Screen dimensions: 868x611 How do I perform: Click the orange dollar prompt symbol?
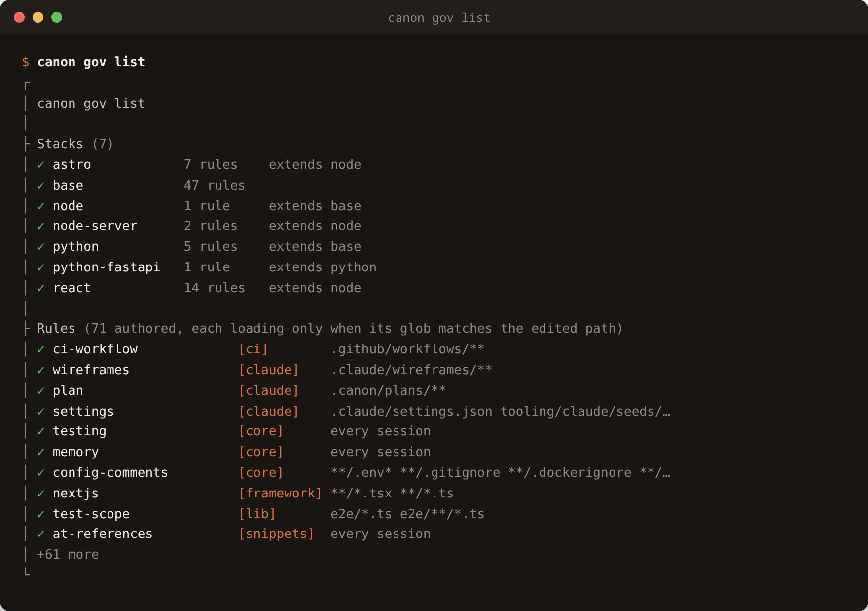click(26, 62)
